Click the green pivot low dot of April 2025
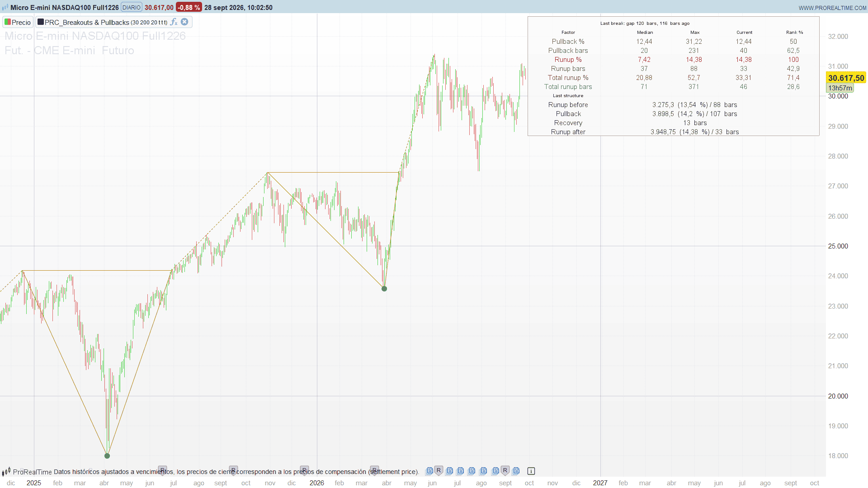The height and width of the screenshot is (488, 868). (x=107, y=455)
